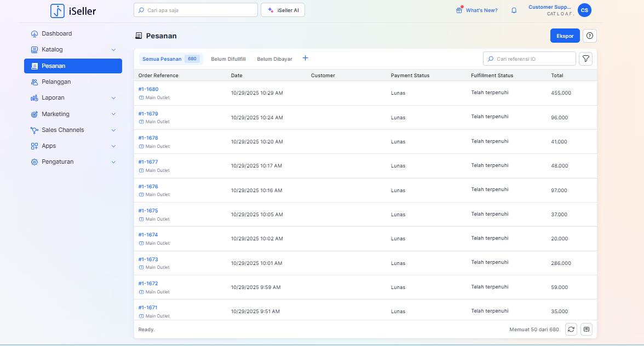Open the notifications bell
Image resolution: width=644 pixels, height=346 pixels.
coord(514,10)
